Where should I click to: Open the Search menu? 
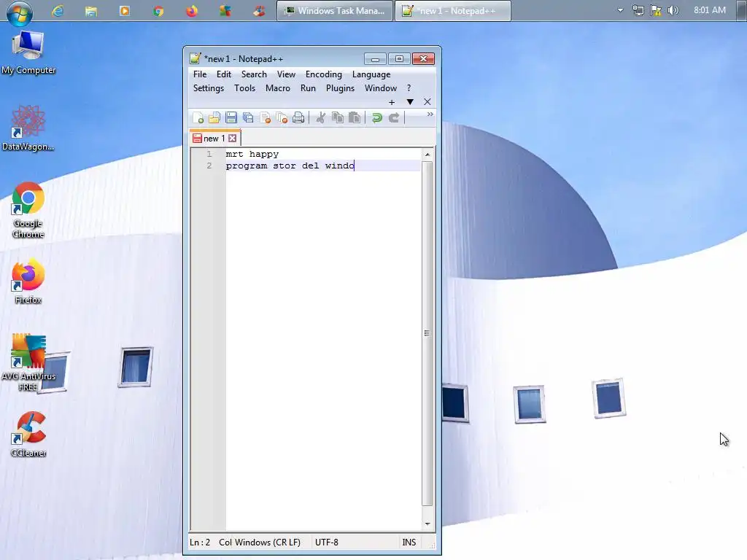pos(254,74)
